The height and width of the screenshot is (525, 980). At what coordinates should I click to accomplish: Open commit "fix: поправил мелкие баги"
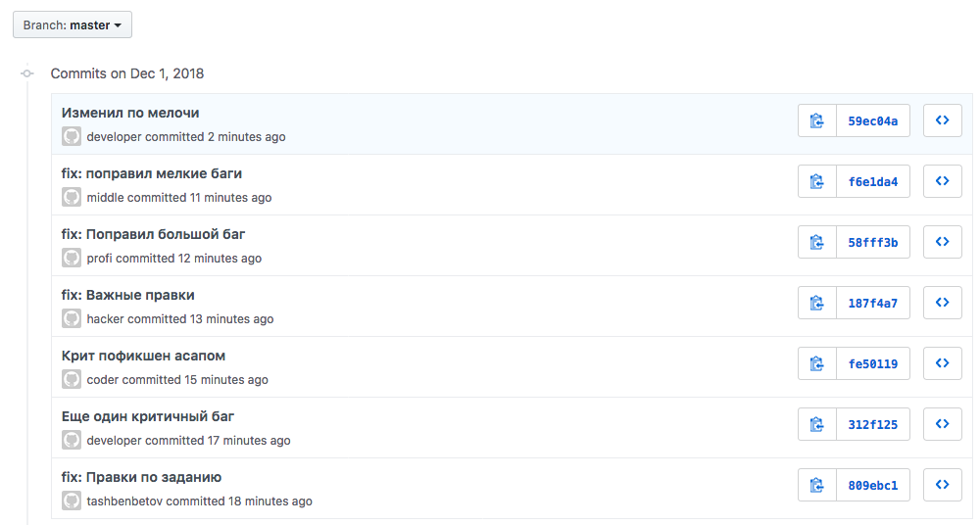(x=152, y=173)
